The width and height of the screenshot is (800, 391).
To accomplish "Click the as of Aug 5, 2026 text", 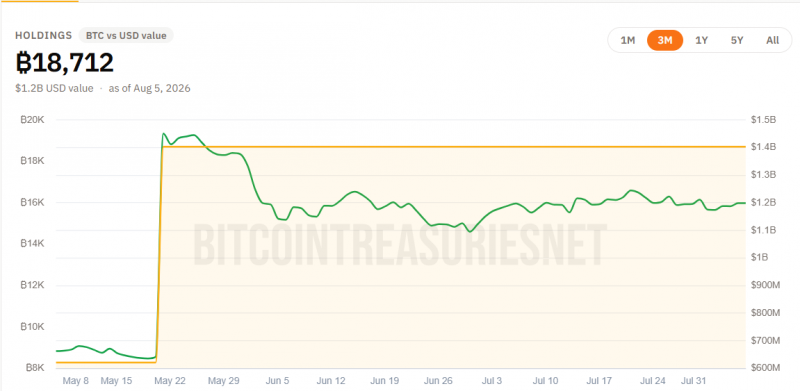I will click(x=149, y=88).
